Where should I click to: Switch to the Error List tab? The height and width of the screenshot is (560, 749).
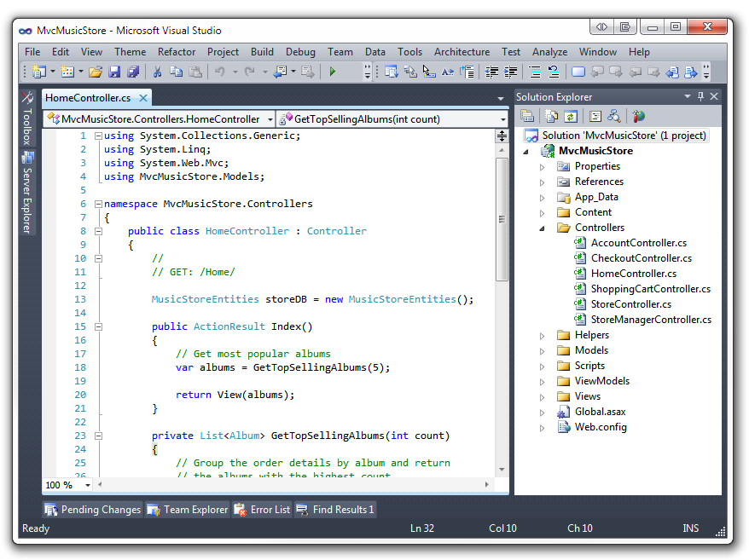[x=262, y=510]
